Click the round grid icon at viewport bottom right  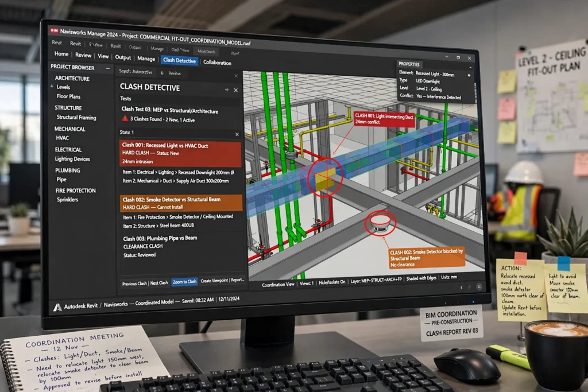click(479, 287)
